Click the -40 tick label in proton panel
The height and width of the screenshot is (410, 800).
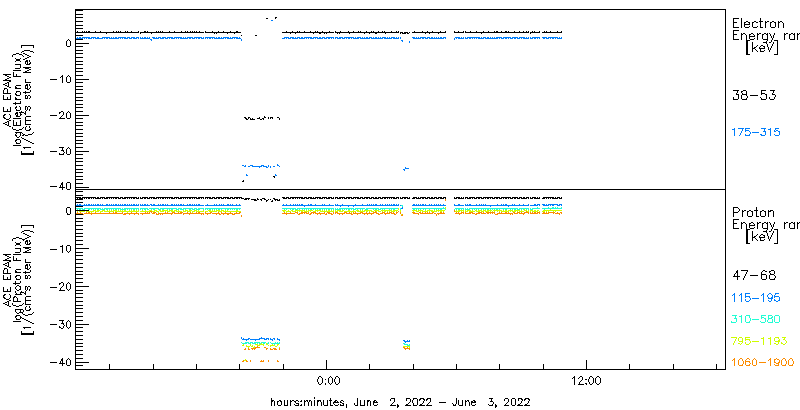[60, 363]
